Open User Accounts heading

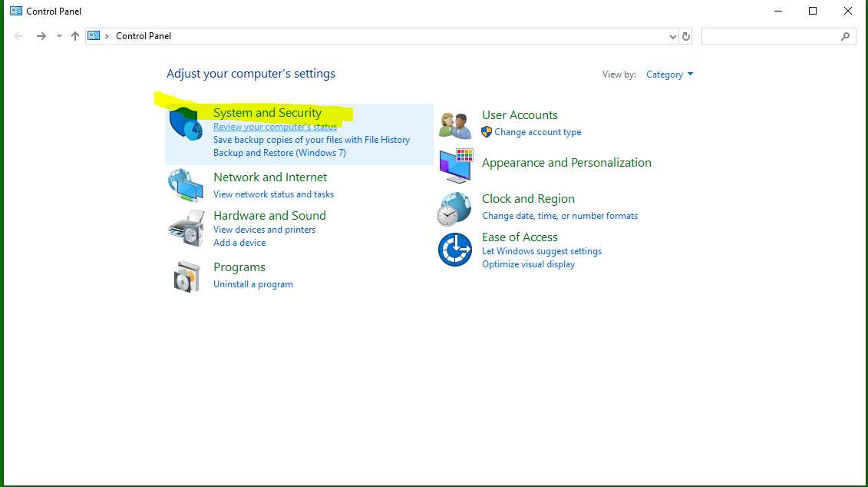coord(520,115)
